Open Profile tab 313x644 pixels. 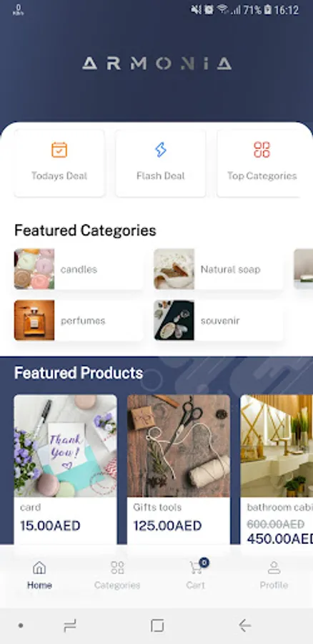click(274, 575)
